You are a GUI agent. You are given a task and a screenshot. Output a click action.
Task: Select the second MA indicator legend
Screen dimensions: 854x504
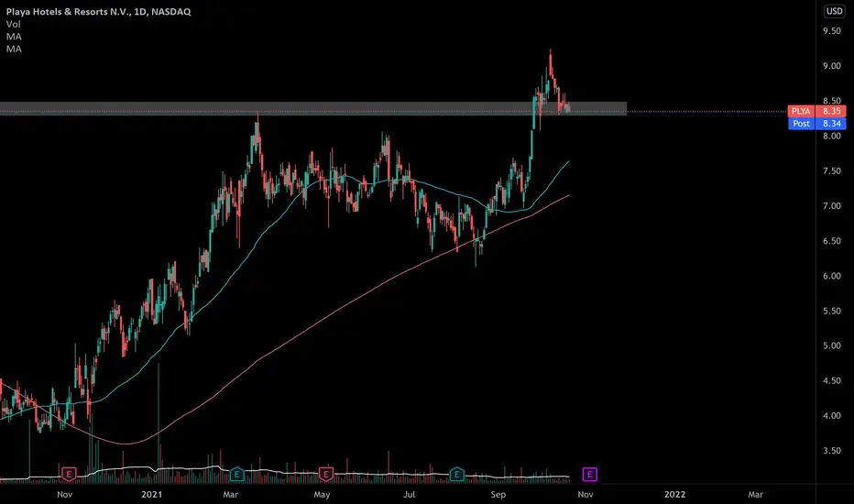[14, 49]
